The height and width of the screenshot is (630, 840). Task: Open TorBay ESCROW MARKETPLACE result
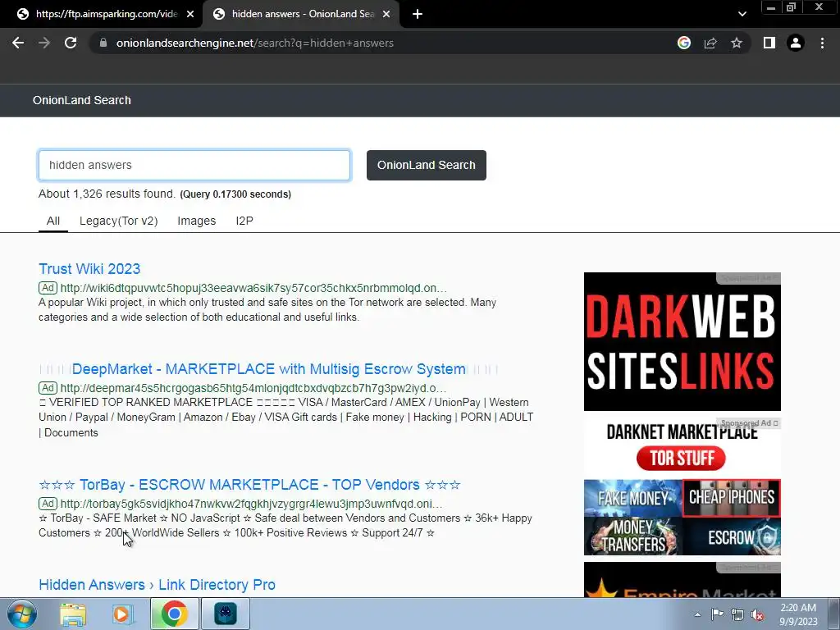[249, 485]
